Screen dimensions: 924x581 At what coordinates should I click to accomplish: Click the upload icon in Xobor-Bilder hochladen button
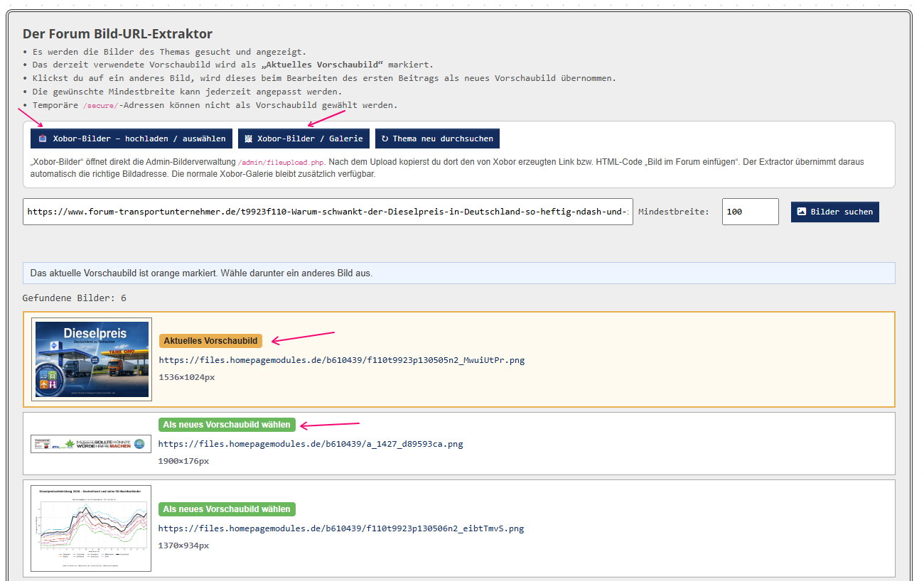[43, 139]
